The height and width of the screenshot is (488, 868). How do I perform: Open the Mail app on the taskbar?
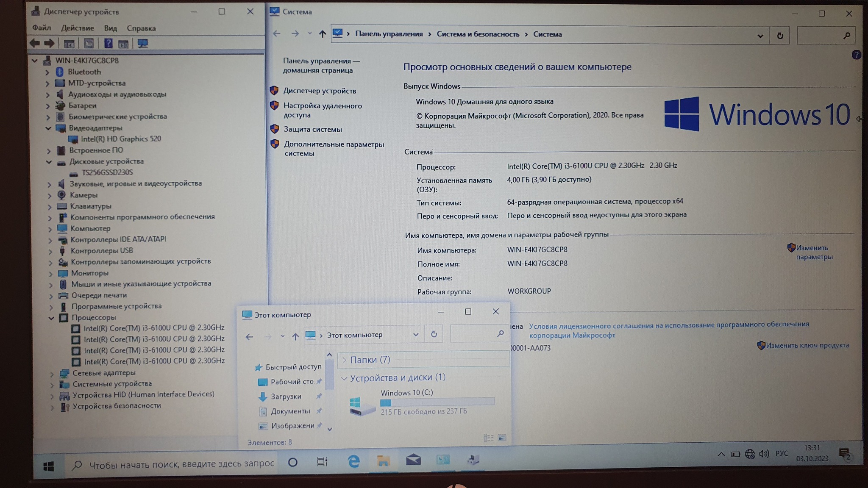[413, 460]
